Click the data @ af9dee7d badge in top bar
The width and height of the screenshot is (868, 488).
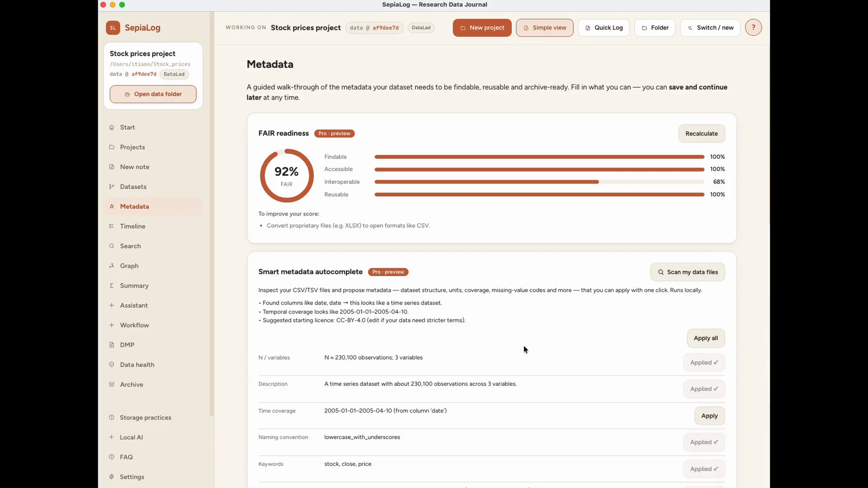(x=374, y=28)
